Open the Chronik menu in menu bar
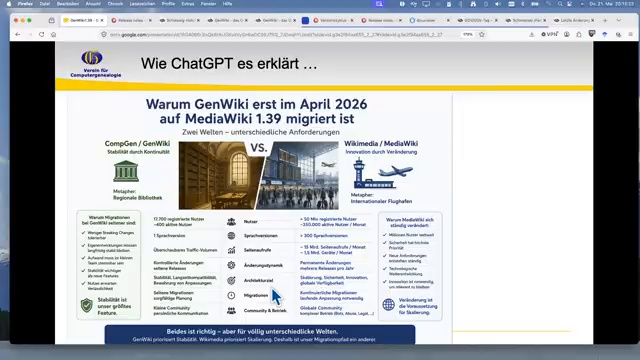 115,4
